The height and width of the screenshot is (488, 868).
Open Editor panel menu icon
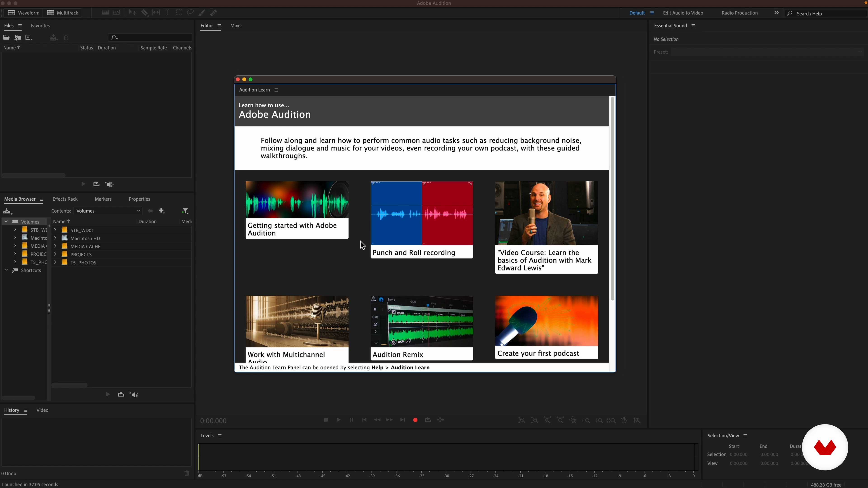(219, 26)
